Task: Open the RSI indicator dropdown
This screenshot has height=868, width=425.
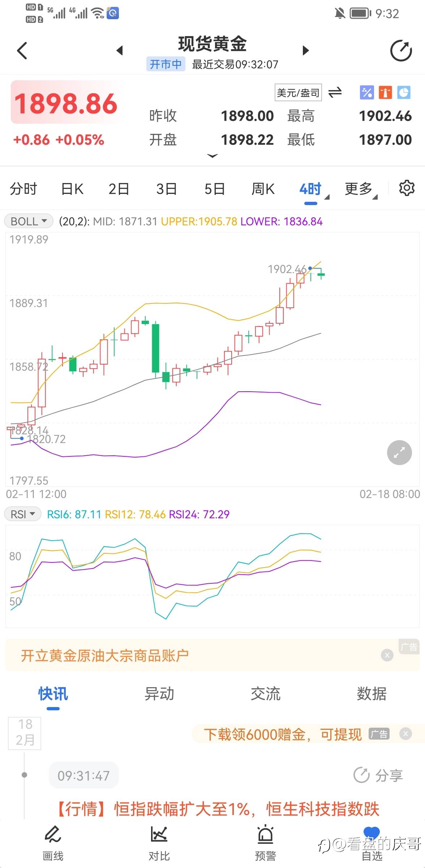Action: click(x=23, y=514)
